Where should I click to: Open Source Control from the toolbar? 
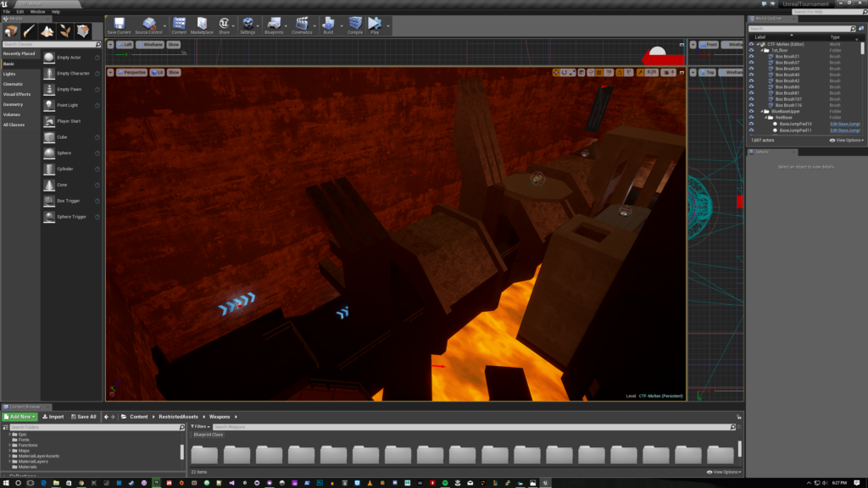[148, 25]
